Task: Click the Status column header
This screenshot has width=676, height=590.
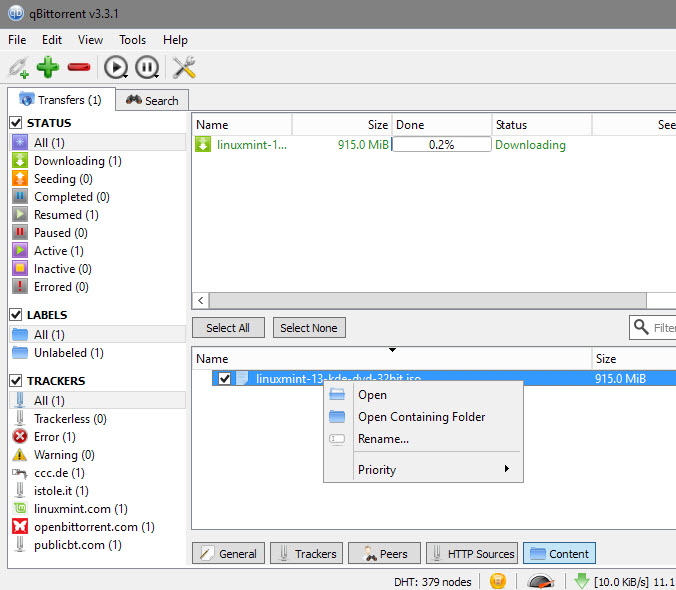Action: 542,125
